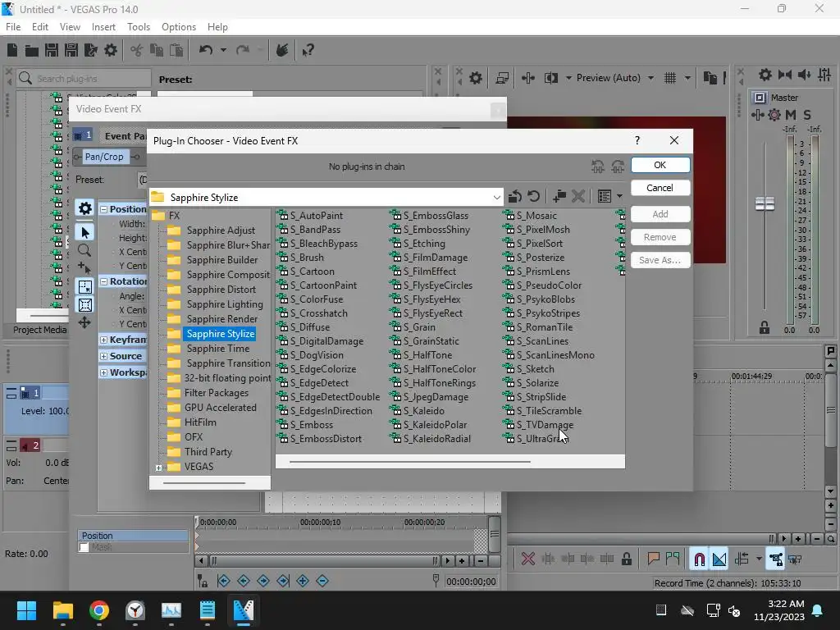Click the move plug-in left icon in chooser

(598, 167)
